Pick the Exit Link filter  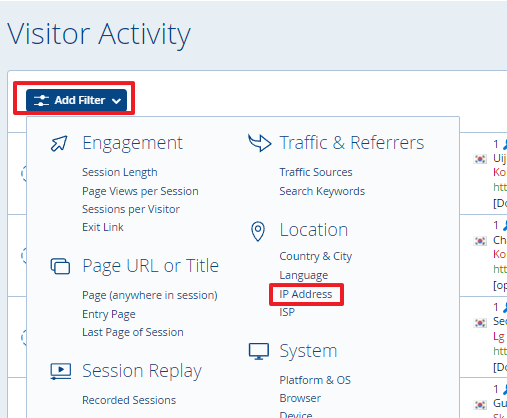click(103, 227)
